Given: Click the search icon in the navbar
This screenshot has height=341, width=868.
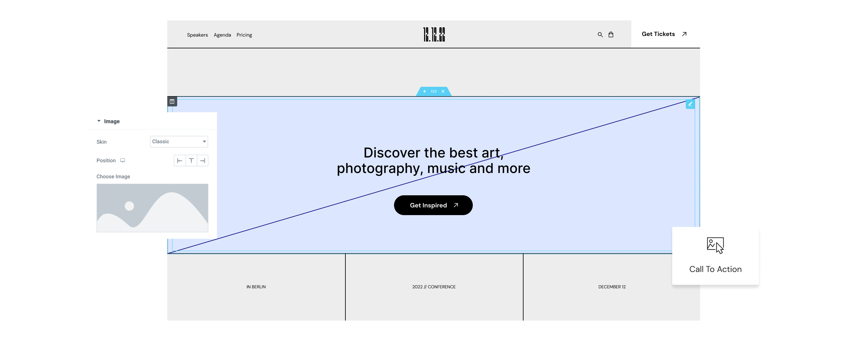Looking at the screenshot, I should (x=600, y=34).
